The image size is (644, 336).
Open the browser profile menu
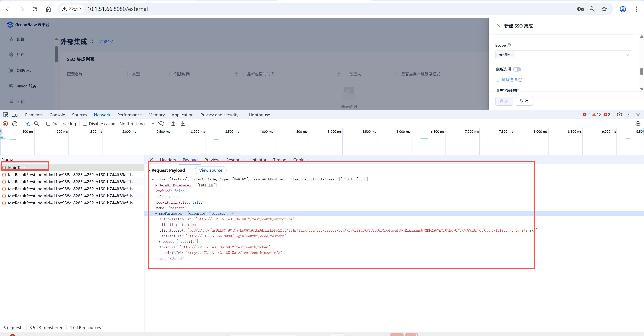pyautogui.click(x=623, y=9)
